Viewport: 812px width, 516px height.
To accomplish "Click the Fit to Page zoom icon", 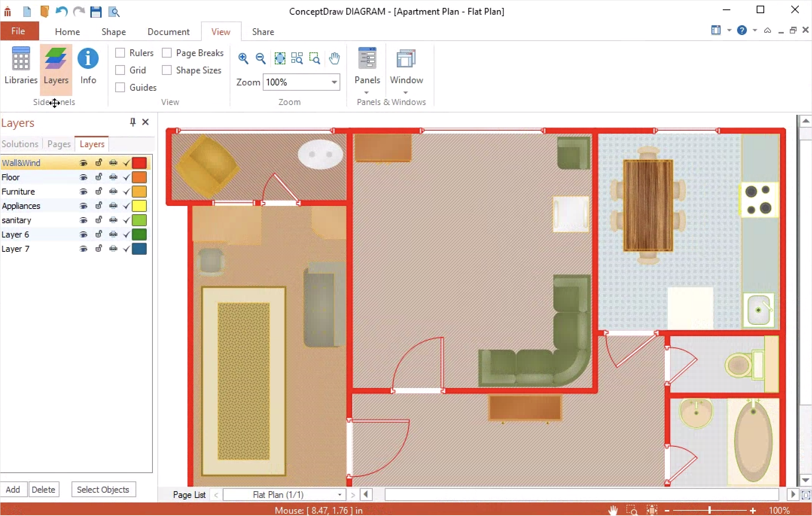I will coord(280,58).
